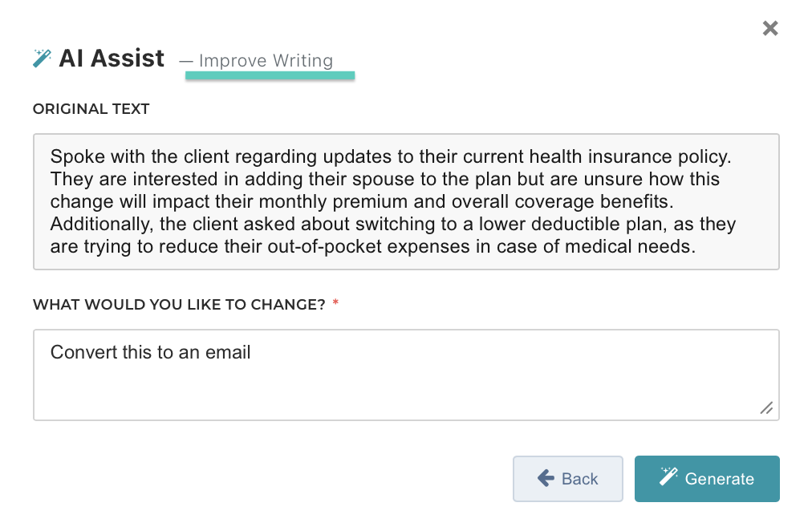Screen dimensions: 812x531
Task: Click the sparkle wand icon on Generate
Action: [668, 478]
